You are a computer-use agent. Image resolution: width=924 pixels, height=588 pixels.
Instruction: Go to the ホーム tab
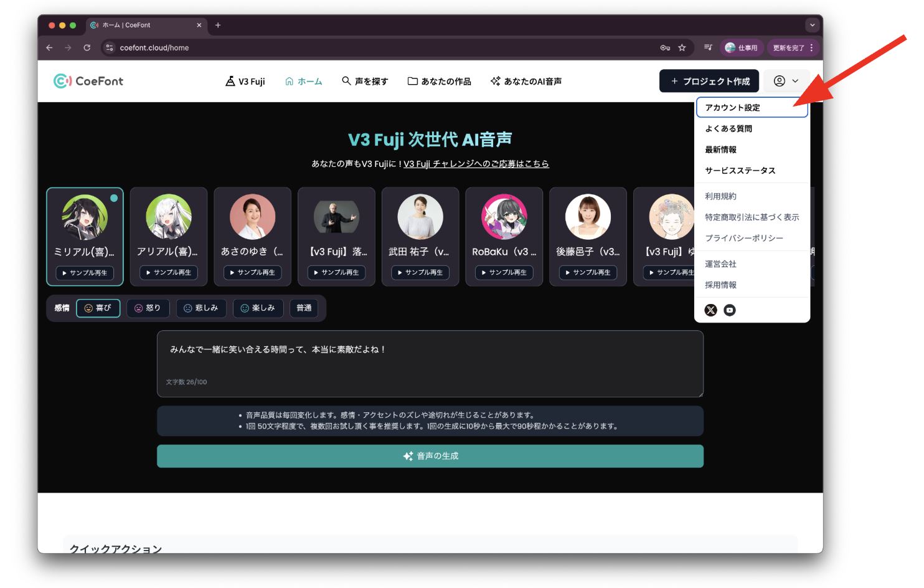point(304,81)
